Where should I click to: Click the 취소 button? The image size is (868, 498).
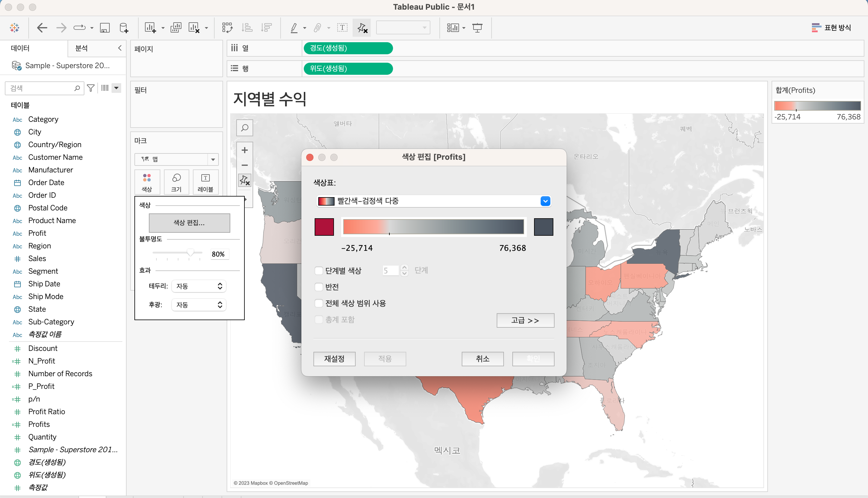tap(483, 359)
